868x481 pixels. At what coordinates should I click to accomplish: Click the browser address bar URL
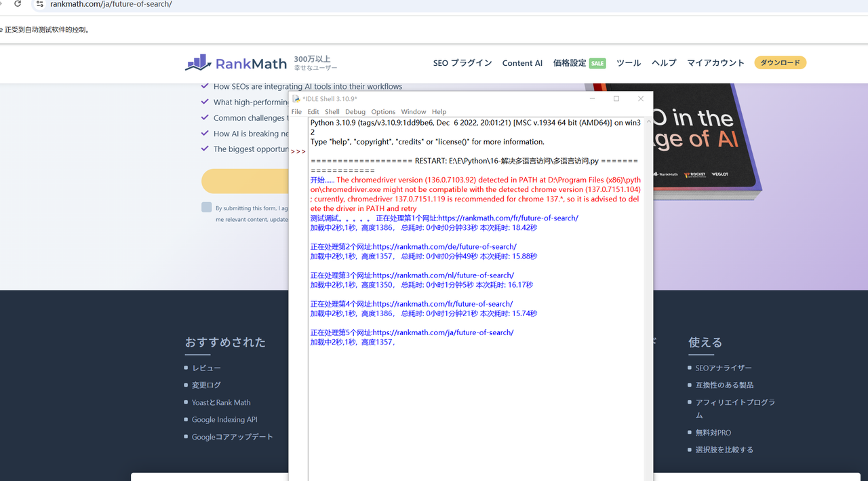(x=111, y=4)
